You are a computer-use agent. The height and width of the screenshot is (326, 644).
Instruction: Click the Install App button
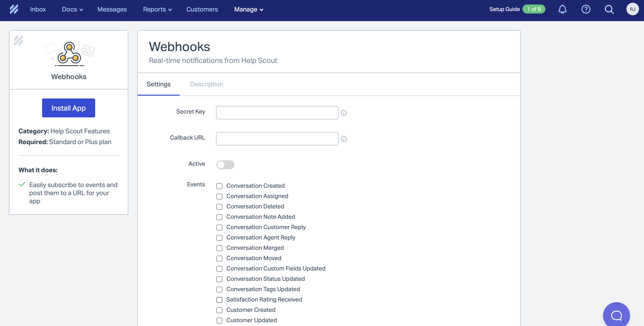point(68,108)
